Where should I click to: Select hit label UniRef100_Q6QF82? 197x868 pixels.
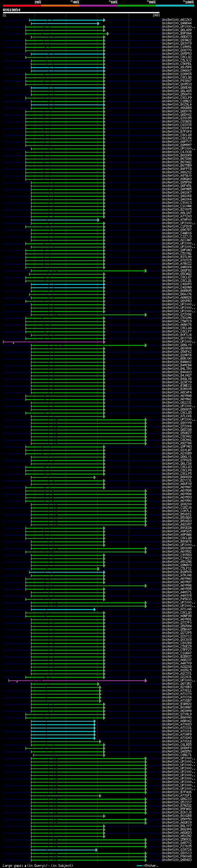tap(177, 270)
